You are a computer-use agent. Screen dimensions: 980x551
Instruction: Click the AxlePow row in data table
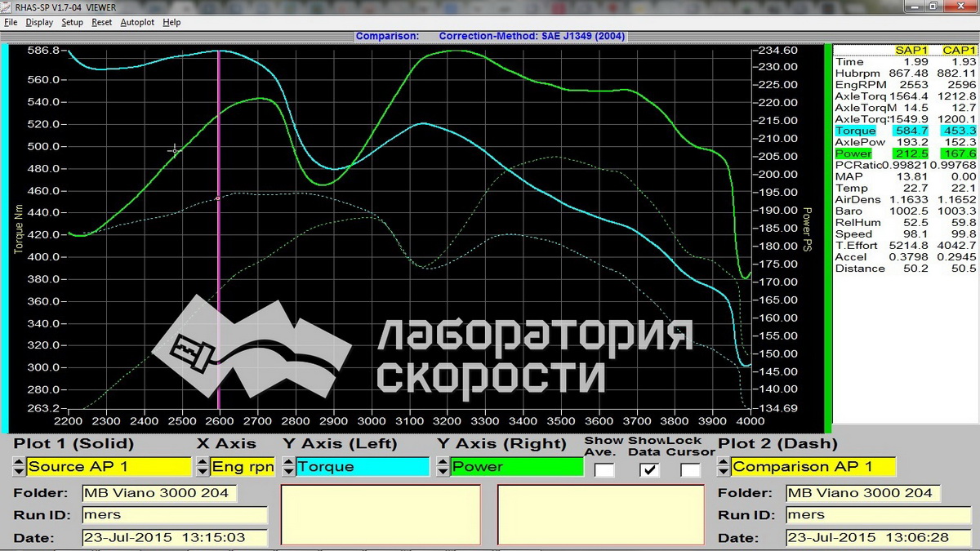tap(906, 142)
